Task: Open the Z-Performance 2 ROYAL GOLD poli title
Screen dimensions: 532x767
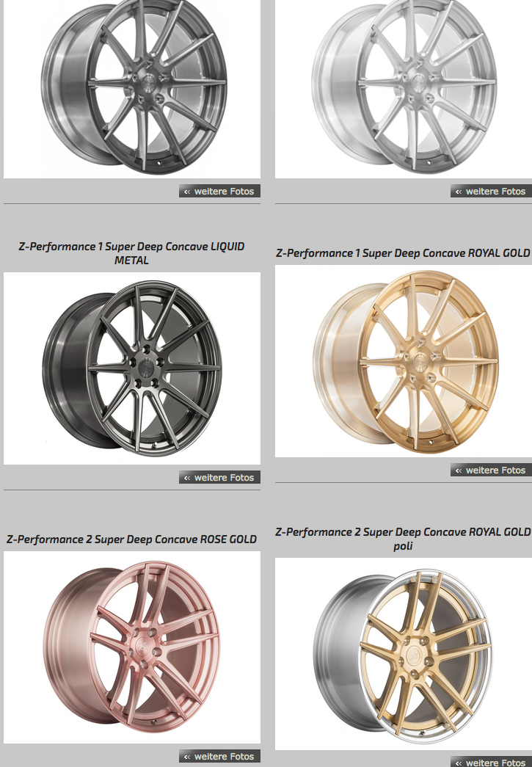Action: coord(404,539)
